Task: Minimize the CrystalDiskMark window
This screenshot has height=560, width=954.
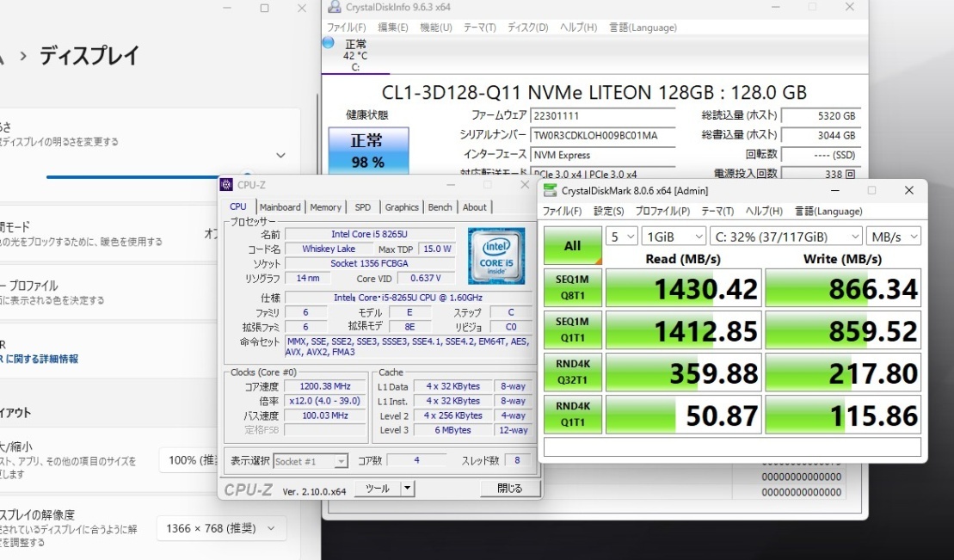Action: click(835, 190)
